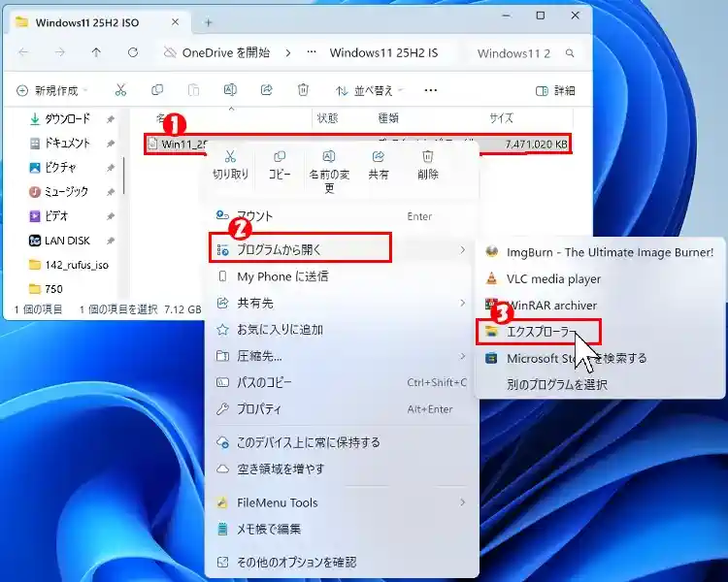This screenshot has width=728, height=582.
Task: Click My Phone に送信
Action: point(342,276)
